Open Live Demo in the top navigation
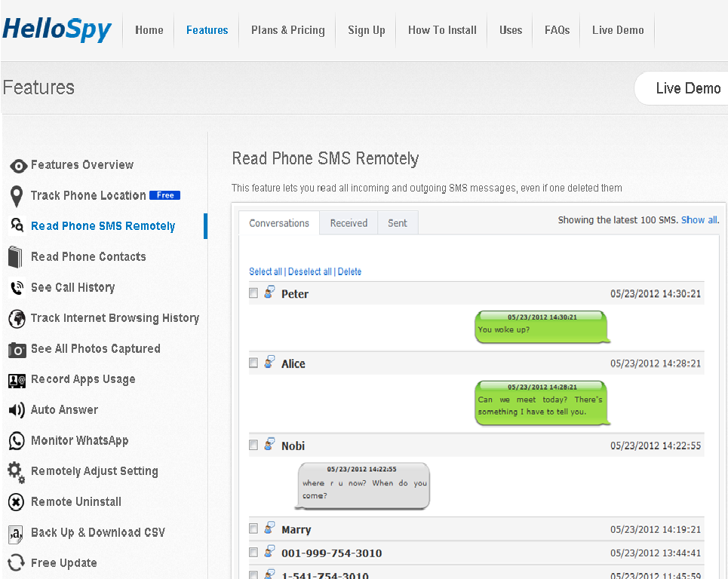The width and height of the screenshot is (728, 579). pyautogui.click(x=618, y=30)
